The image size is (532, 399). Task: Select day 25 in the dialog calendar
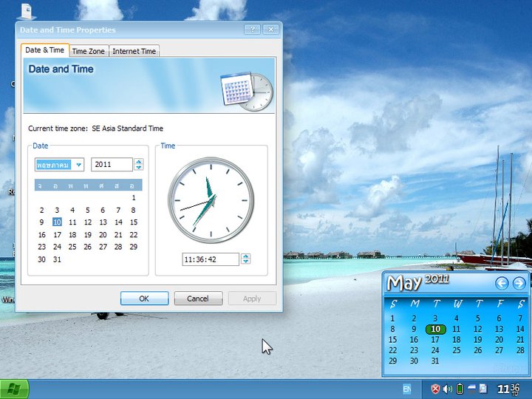(x=72, y=247)
